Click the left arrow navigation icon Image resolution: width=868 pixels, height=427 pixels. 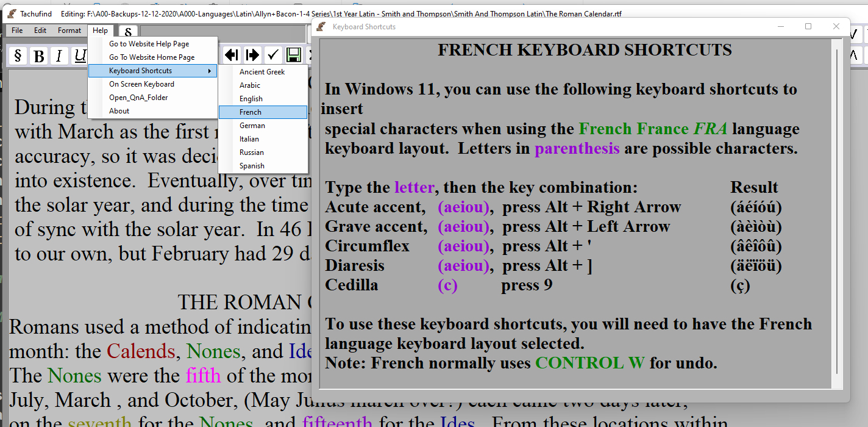click(231, 55)
